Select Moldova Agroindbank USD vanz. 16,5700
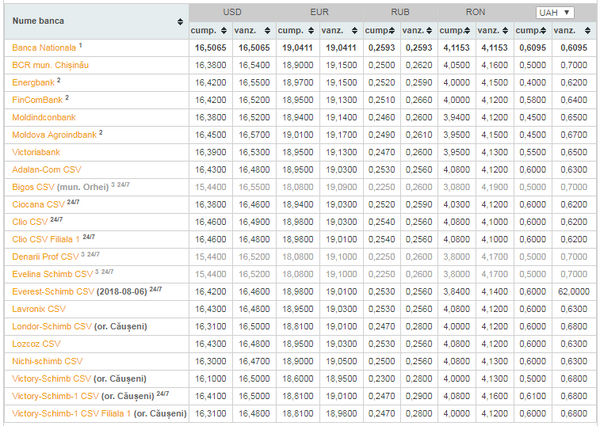 pyautogui.click(x=254, y=135)
